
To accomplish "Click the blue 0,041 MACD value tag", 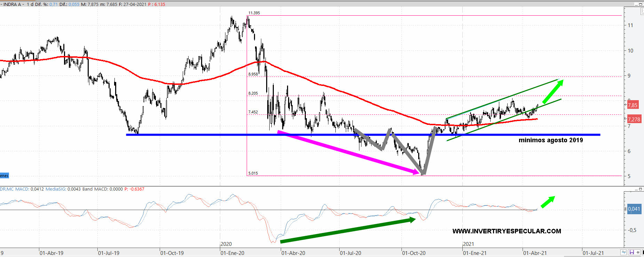I will tap(634, 209).
